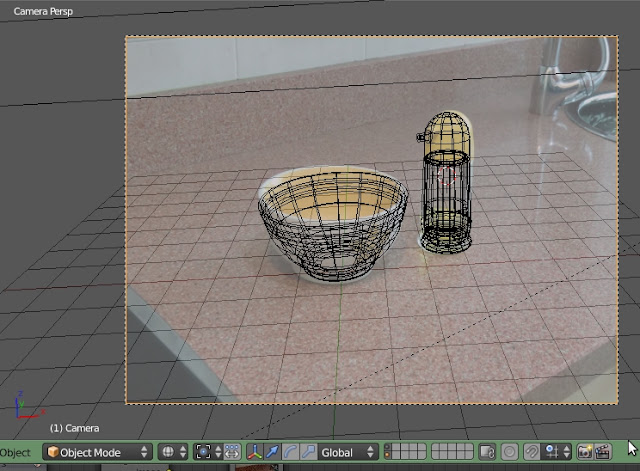Click the proportional editing icon
This screenshot has height=471, width=640.
pos(509,452)
